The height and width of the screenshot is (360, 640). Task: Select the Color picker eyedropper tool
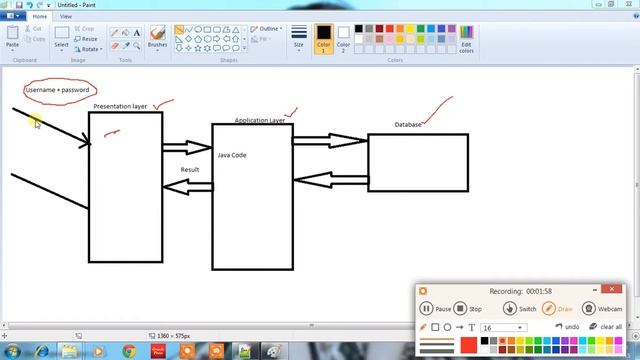(x=126, y=46)
